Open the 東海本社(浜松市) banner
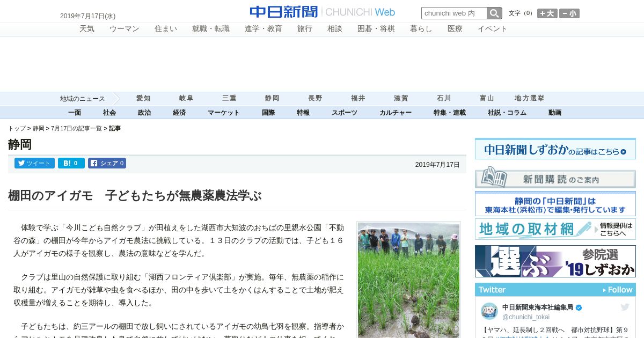644x338 pixels. pos(555,204)
